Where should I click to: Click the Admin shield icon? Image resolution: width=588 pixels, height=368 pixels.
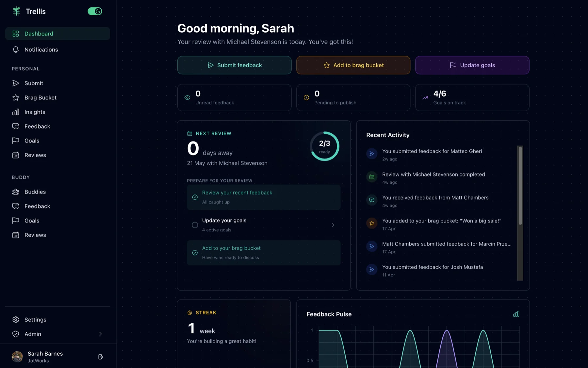click(16, 334)
